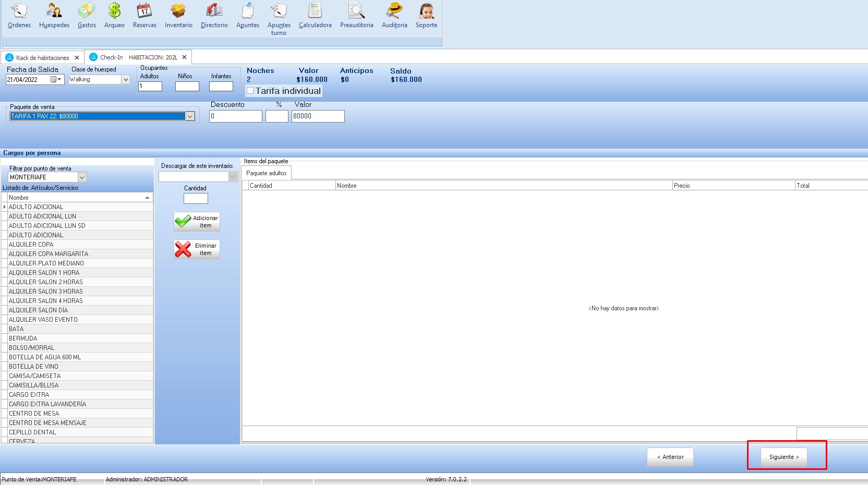Open the Soporte support icon
The height and width of the screenshot is (485, 868).
[426, 16]
